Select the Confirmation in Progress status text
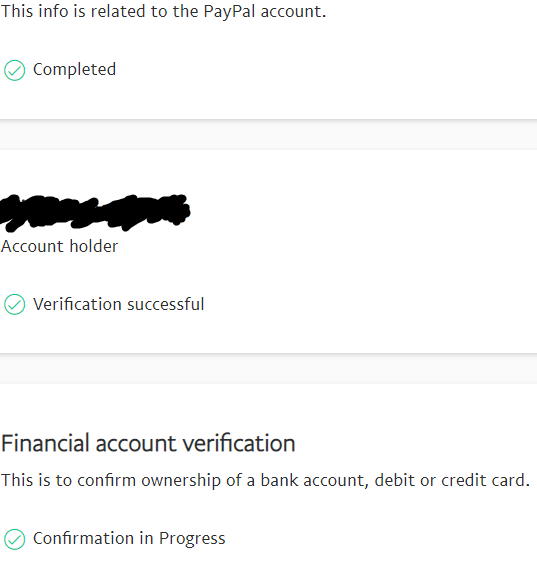 click(x=129, y=539)
